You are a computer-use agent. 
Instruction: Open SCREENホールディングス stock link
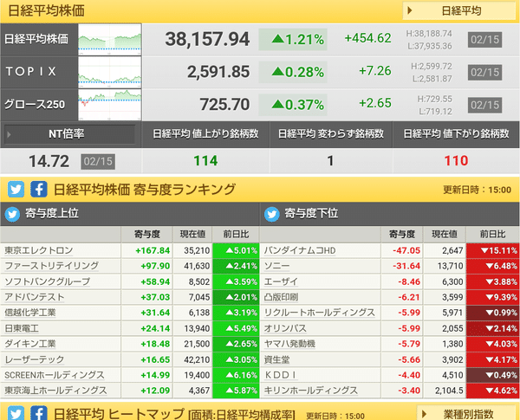pos(55,375)
